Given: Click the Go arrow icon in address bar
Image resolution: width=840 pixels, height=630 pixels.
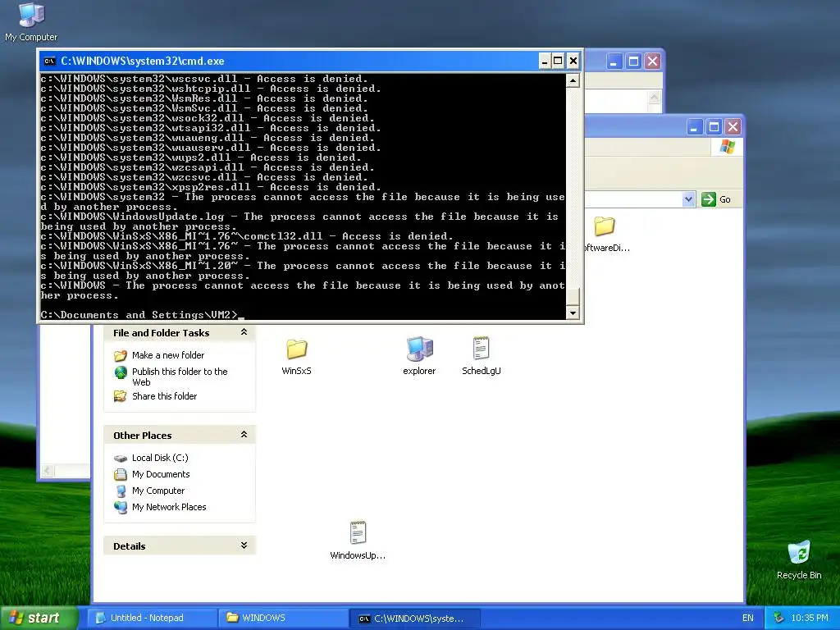Looking at the screenshot, I should [709, 199].
